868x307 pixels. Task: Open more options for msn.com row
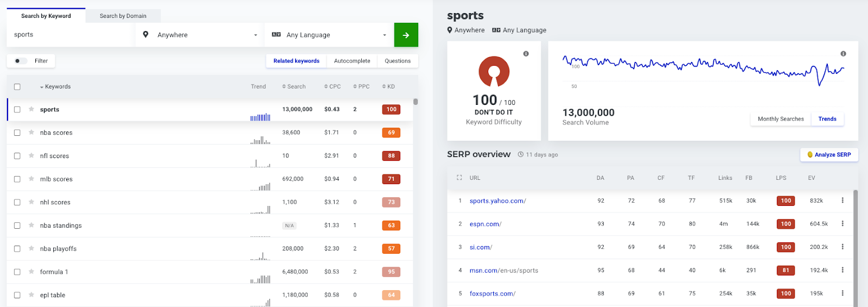tap(843, 270)
